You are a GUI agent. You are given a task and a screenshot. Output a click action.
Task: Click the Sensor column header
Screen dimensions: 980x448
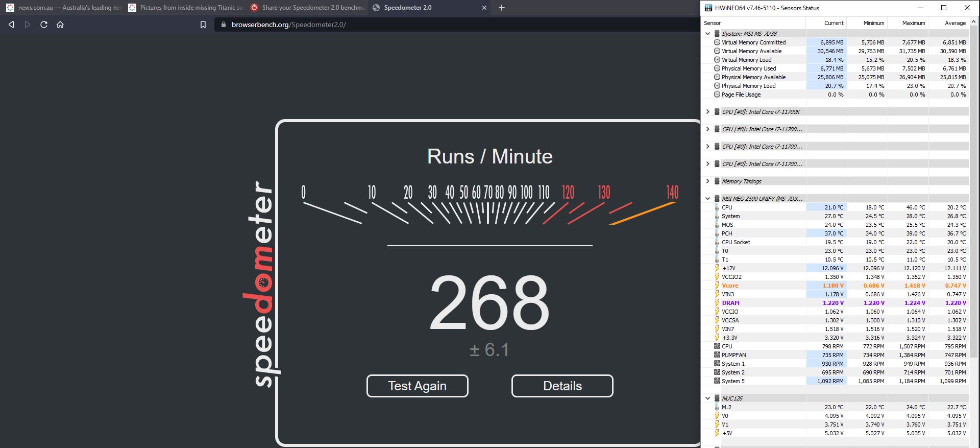point(753,23)
